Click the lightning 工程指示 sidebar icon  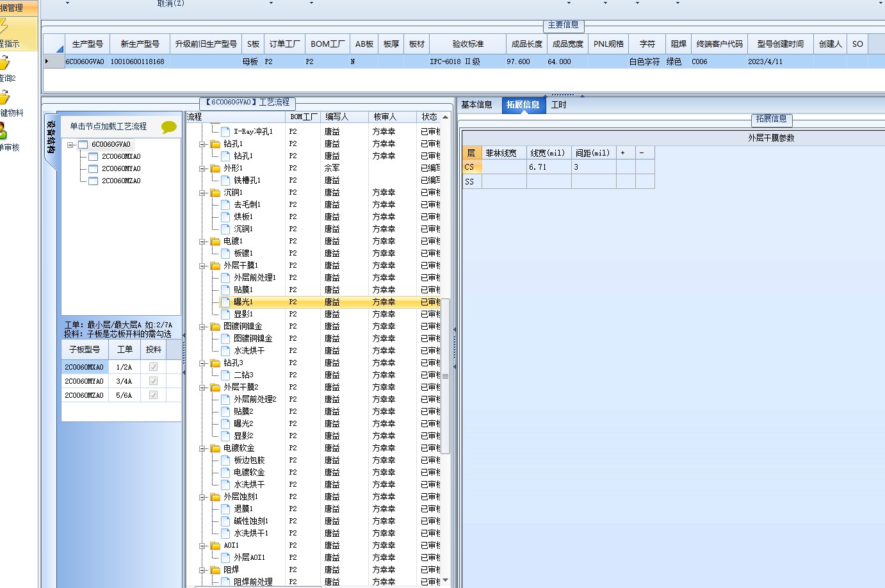pos(3,27)
